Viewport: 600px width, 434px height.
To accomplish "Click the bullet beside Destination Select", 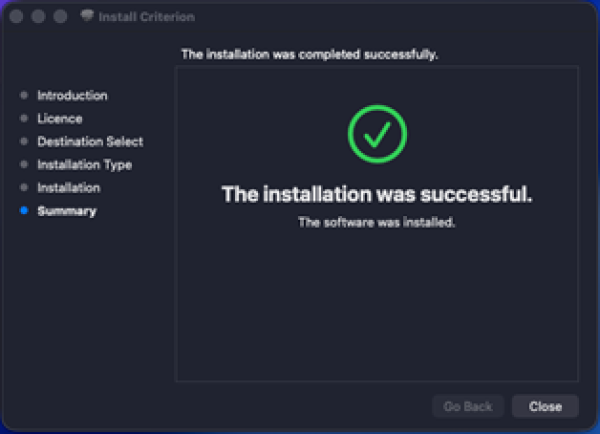I will [24, 142].
